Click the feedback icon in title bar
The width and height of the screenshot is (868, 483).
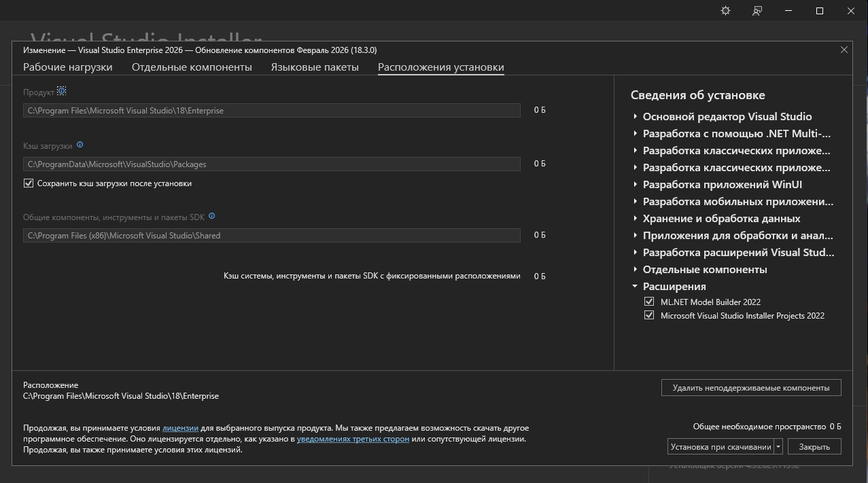point(757,11)
